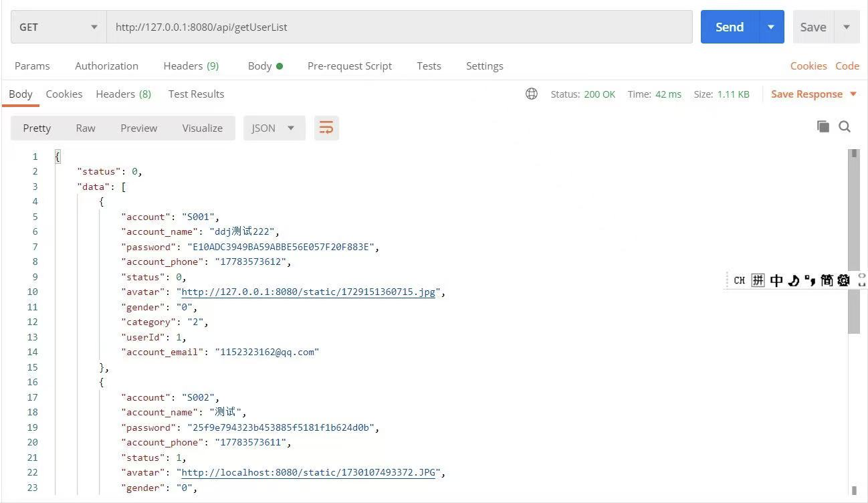The width and height of the screenshot is (868, 503).
Task: Click the "S002" account value
Action: (197, 397)
